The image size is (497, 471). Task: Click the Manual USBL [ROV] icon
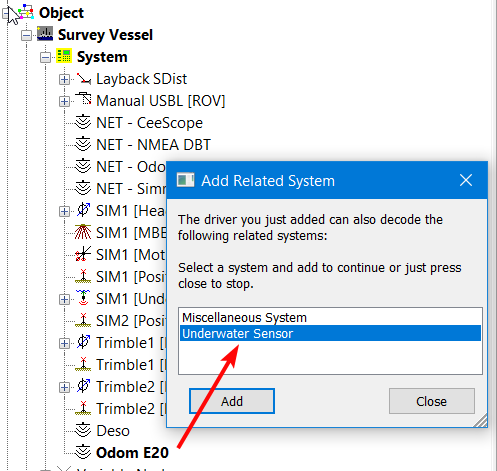click(x=83, y=100)
